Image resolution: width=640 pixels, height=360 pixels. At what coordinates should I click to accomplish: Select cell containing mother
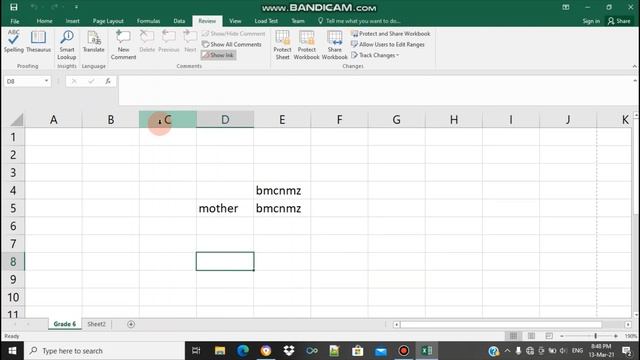pyautogui.click(x=225, y=208)
